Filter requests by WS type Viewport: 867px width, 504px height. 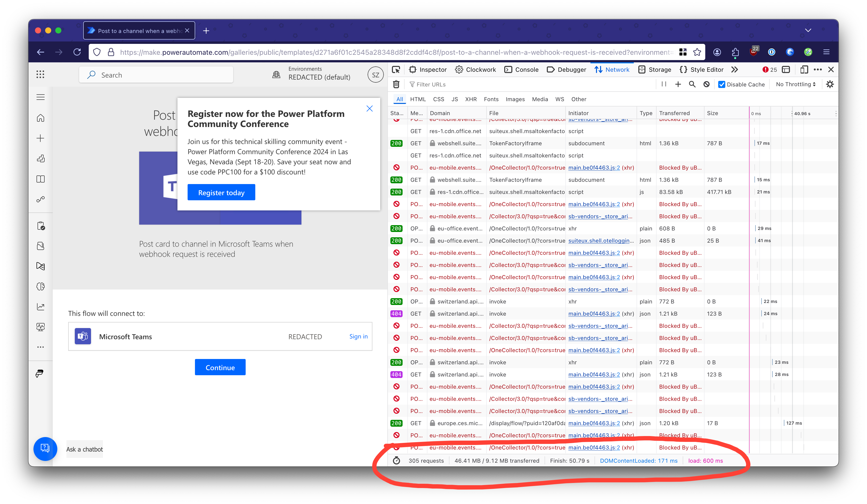[559, 99]
